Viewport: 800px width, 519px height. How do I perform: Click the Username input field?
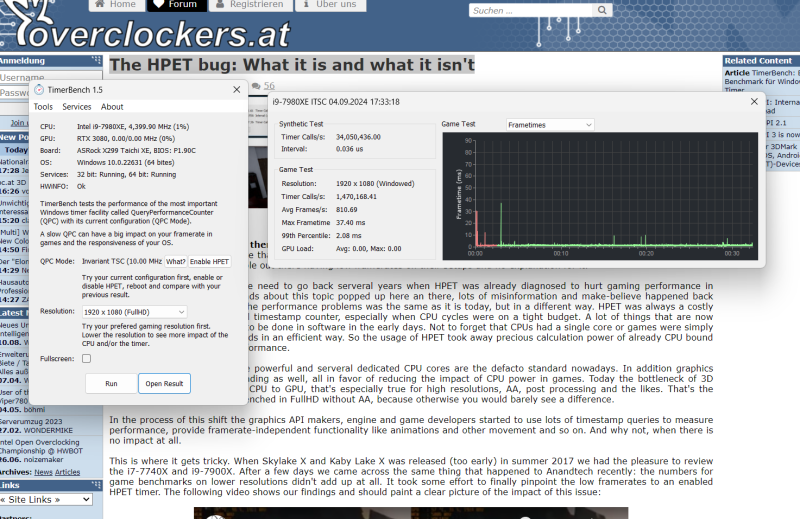pos(51,78)
